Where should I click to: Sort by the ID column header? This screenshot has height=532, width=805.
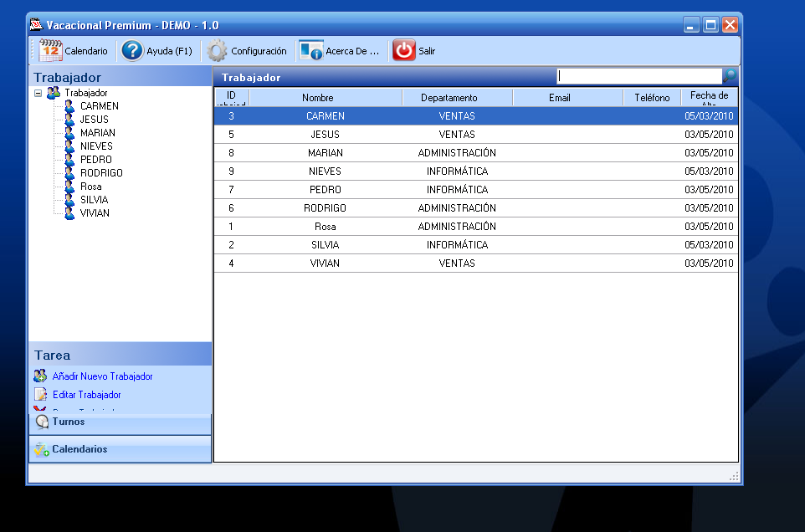tap(232, 97)
